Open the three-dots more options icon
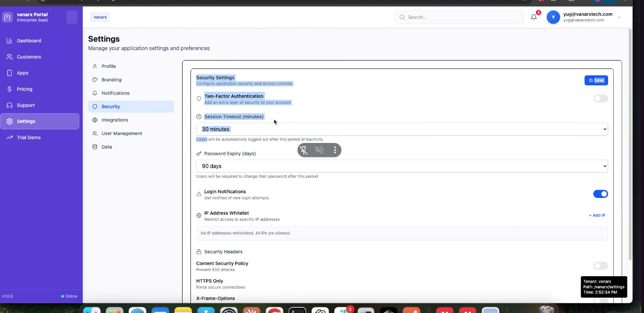This screenshot has width=644, height=313. pos(335,150)
